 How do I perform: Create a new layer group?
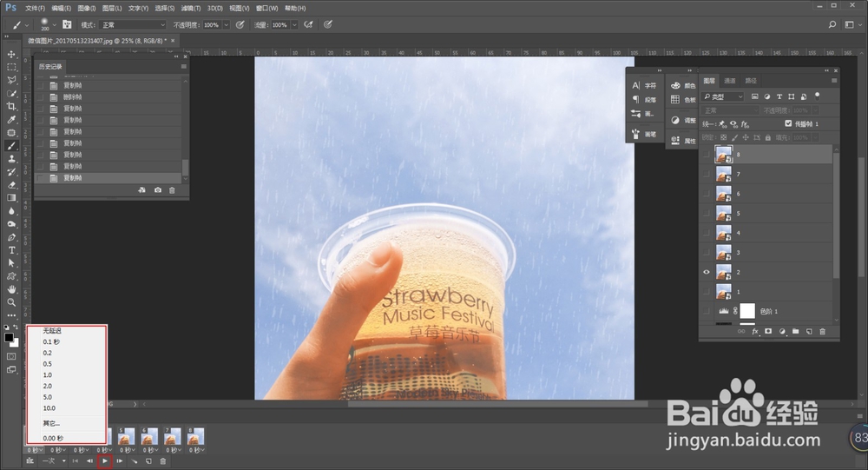tap(795, 332)
